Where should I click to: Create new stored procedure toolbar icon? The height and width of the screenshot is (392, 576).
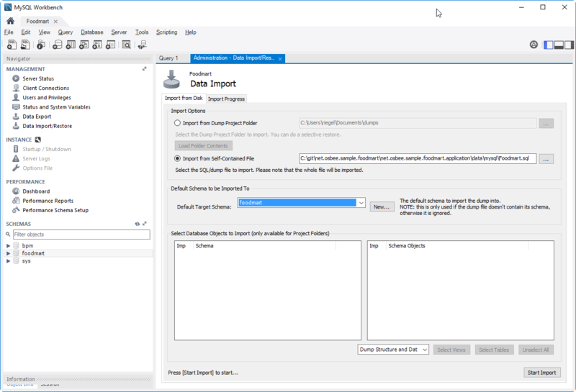(x=97, y=45)
